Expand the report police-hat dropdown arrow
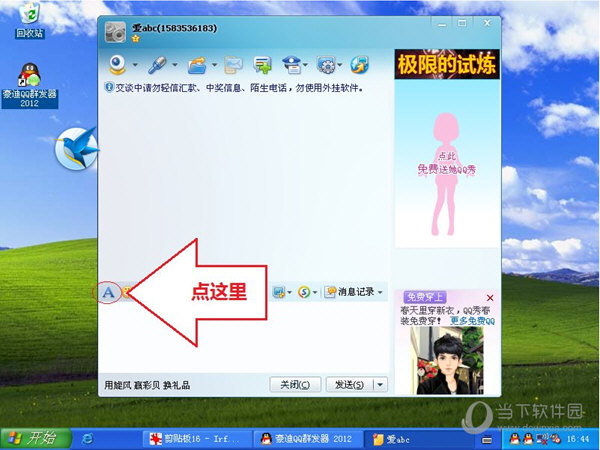 [x=305, y=65]
